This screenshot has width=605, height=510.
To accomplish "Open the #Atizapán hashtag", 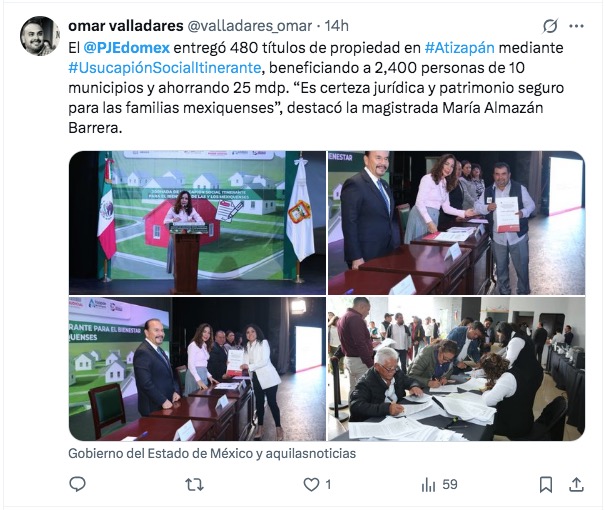I will 460,48.
